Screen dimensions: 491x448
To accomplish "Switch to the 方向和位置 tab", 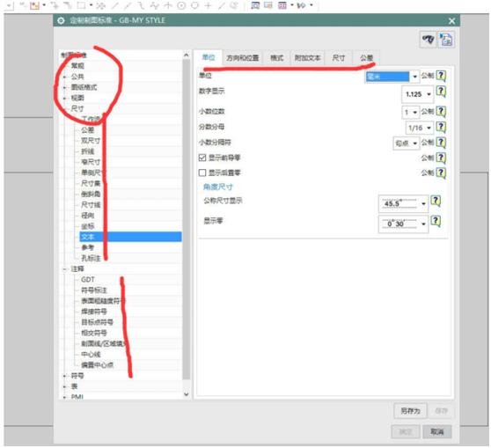I will (x=242, y=58).
